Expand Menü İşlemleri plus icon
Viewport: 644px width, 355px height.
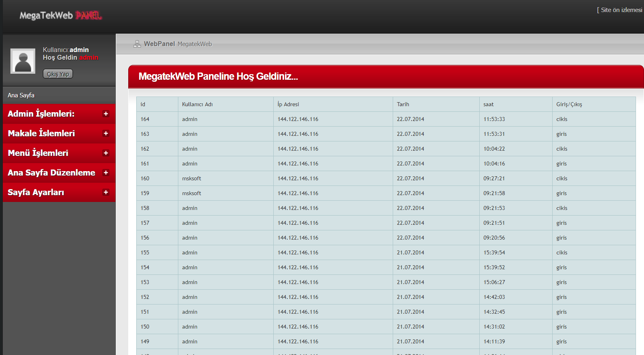click(x=106, y=153)
